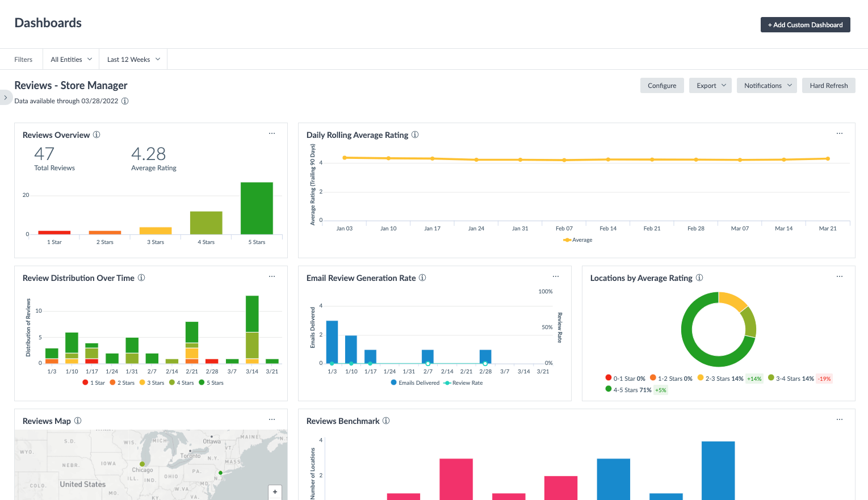Click Mar 21 data point on rating line
868x500 pixels.
coord(828,158)
